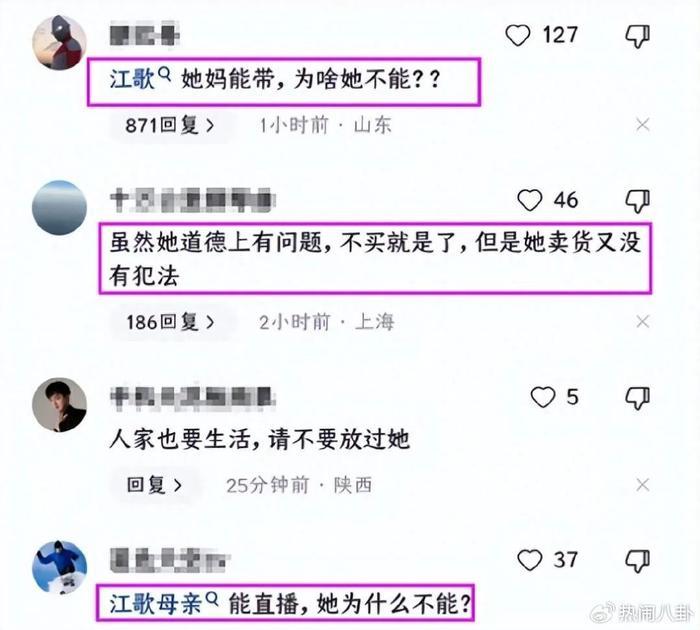Screen dimensions: 700x630
Task: Dislike the comment from 陕西
Action: (x=638, y=398)
